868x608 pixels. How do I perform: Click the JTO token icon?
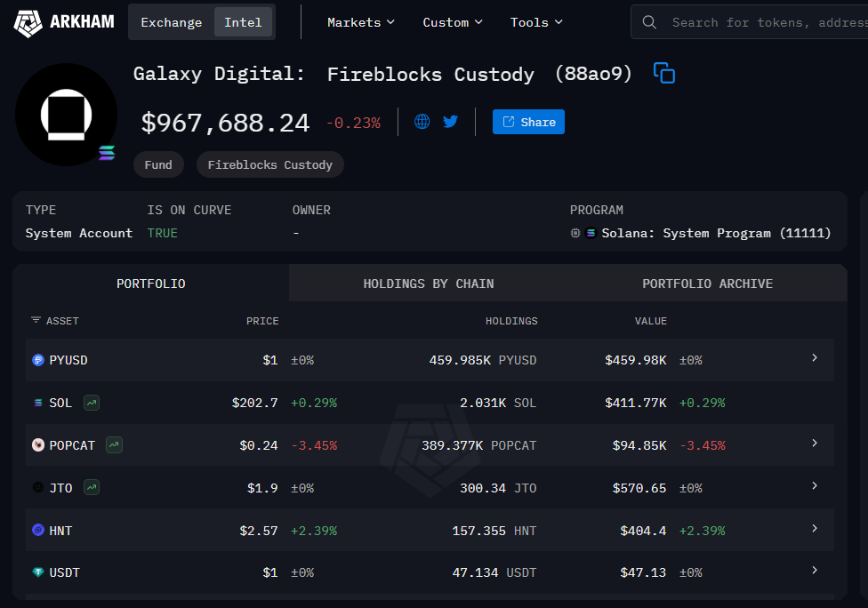[38, 488]
